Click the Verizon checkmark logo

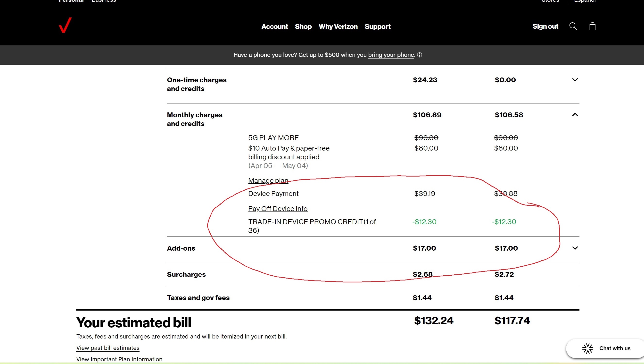[x=65, y=25]
